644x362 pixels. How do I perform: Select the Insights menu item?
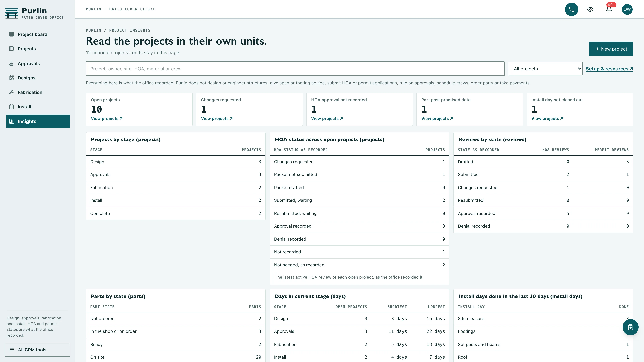tap(38, 121)
